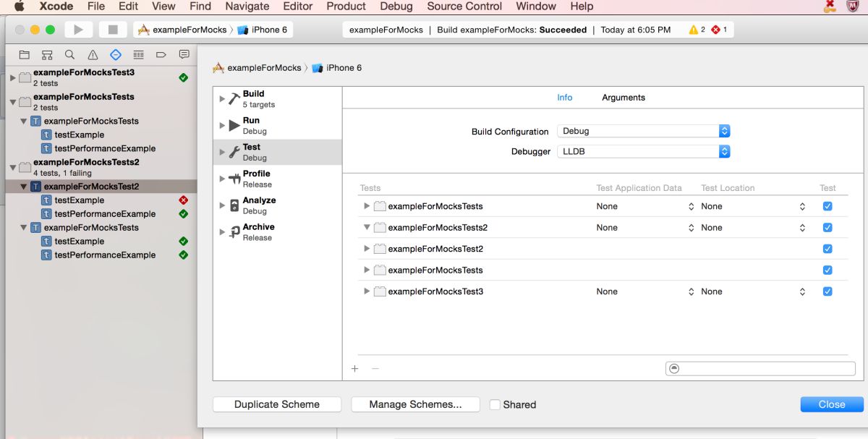Click the red failed-test icon beside testExample
The height and width of the screenshot is (439, 868).
[183, 200]
